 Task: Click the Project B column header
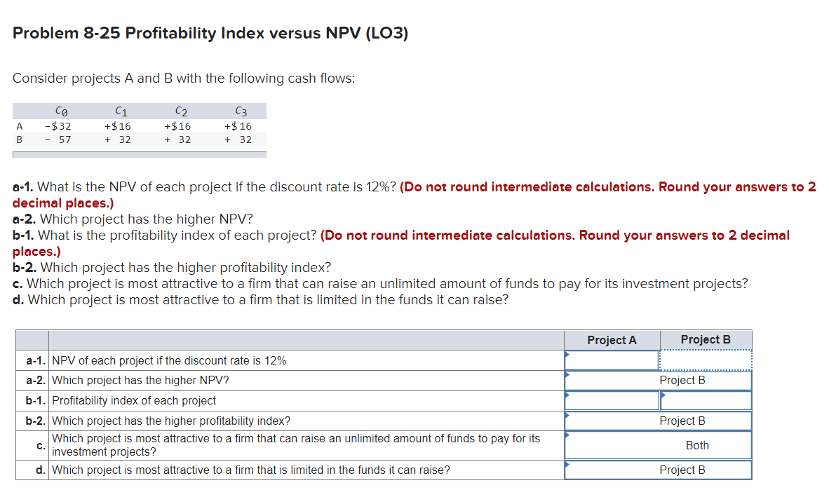pyautogui.click(x=706, y=339)
